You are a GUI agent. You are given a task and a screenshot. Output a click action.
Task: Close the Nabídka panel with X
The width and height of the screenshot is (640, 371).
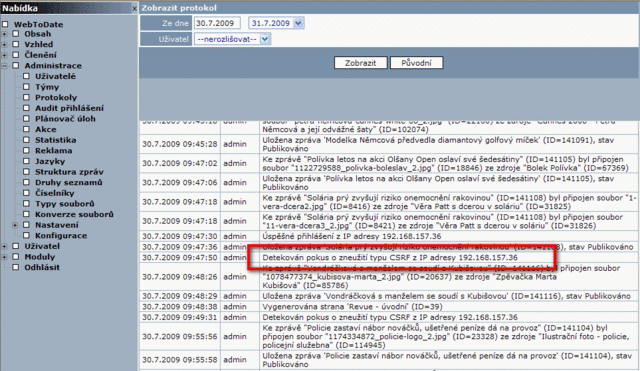(134, 8)
